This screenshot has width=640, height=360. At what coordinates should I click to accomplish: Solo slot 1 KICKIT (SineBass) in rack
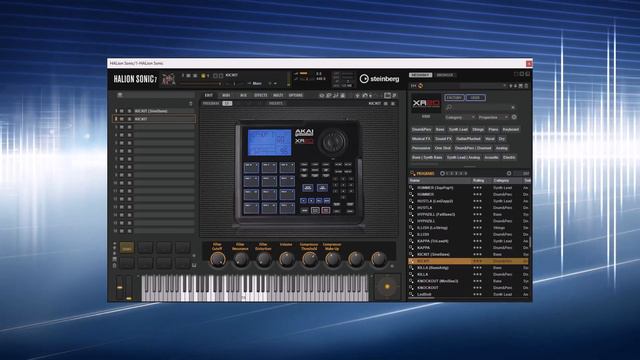pyautogui.click(x=129, y=111)
